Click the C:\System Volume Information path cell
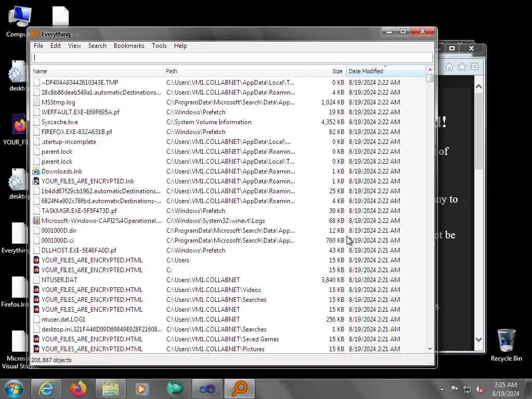This screenshot has width=532, height=399. tap(209, 122)
